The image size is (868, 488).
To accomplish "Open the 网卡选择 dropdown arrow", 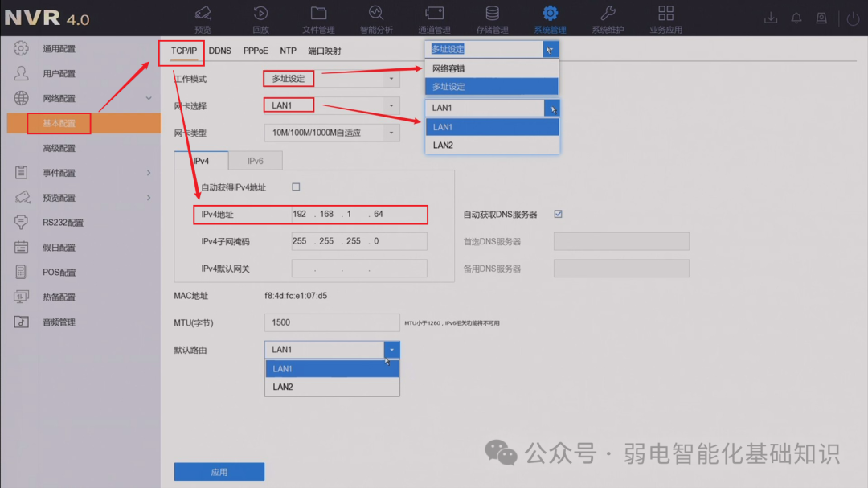I will [x=391, y=105].
